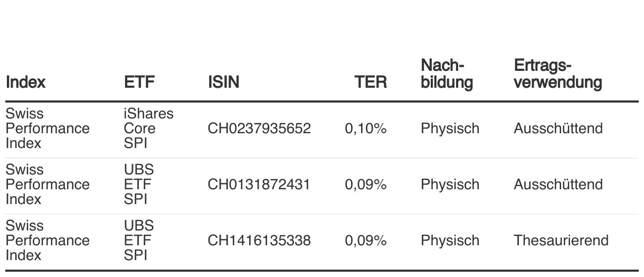Click the Index column header

(25, 82)
